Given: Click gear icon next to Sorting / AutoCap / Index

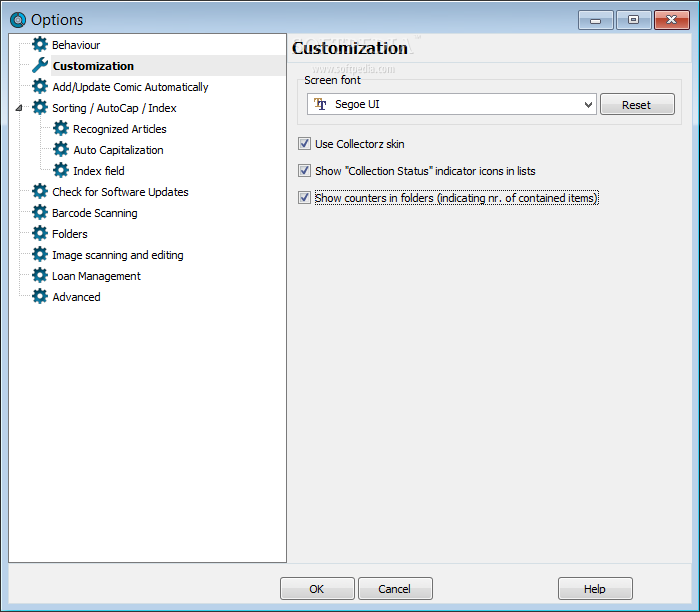Looking at the screenshot, I should click(x=40, y=107).
